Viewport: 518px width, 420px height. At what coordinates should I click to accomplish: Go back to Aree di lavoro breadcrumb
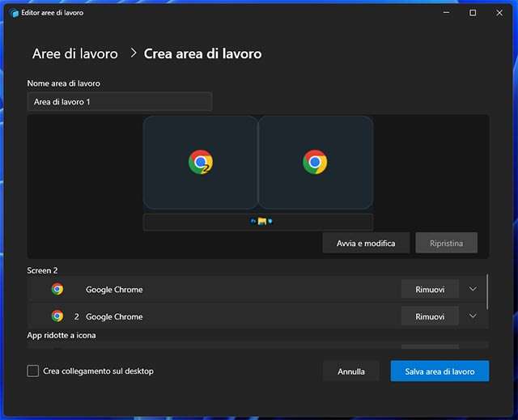point(74,54)
